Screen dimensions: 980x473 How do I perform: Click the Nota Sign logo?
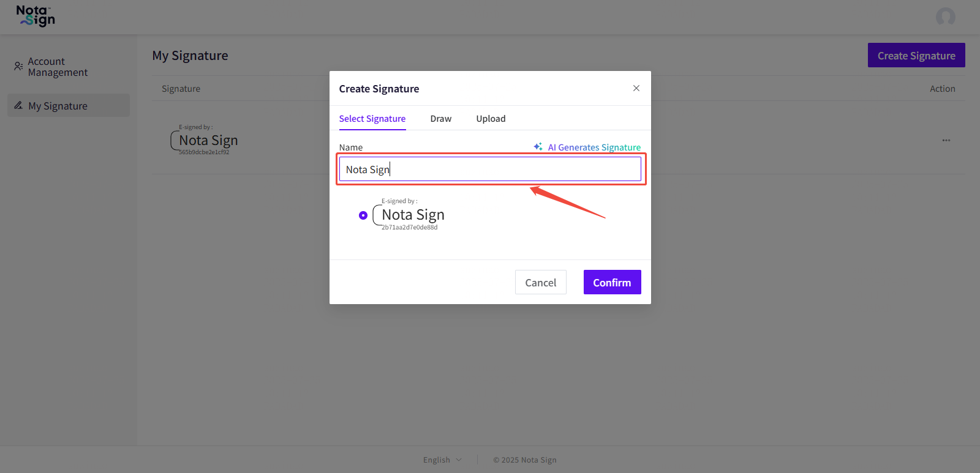pos(36,17)
